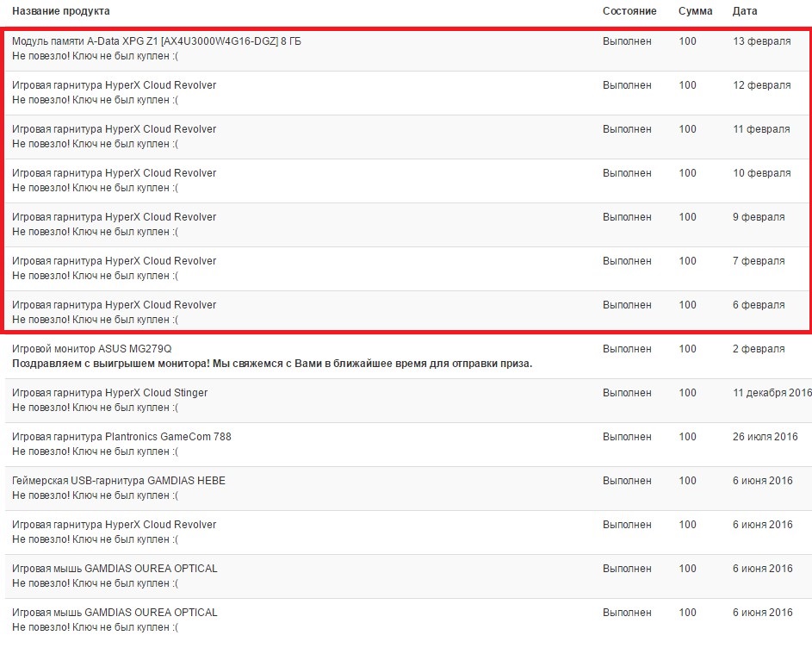Click the "2 февраля" date cell
Image resolution: width=812 pixels, height=654 pixels.
pos(759,349)
